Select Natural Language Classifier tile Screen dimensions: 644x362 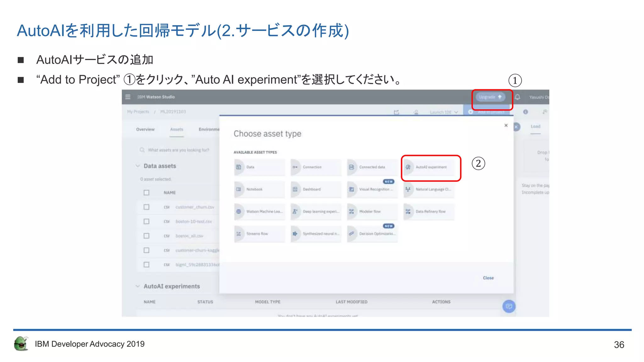429,189
